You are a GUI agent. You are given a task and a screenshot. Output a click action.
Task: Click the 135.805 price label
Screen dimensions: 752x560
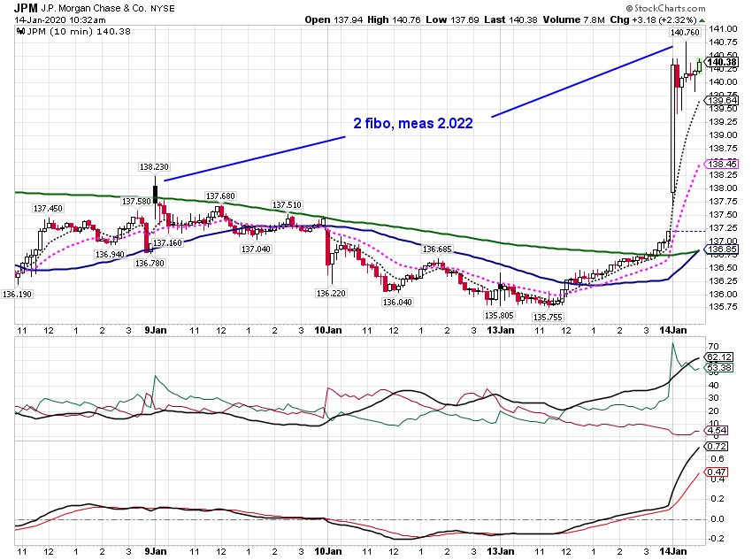tap(499, 316)
